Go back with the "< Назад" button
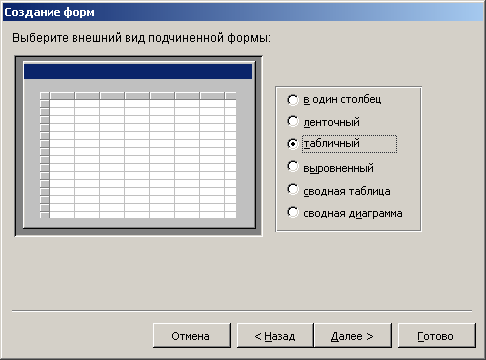The height and width of the screenshot is (360, 486). click(x=275, y=336)
